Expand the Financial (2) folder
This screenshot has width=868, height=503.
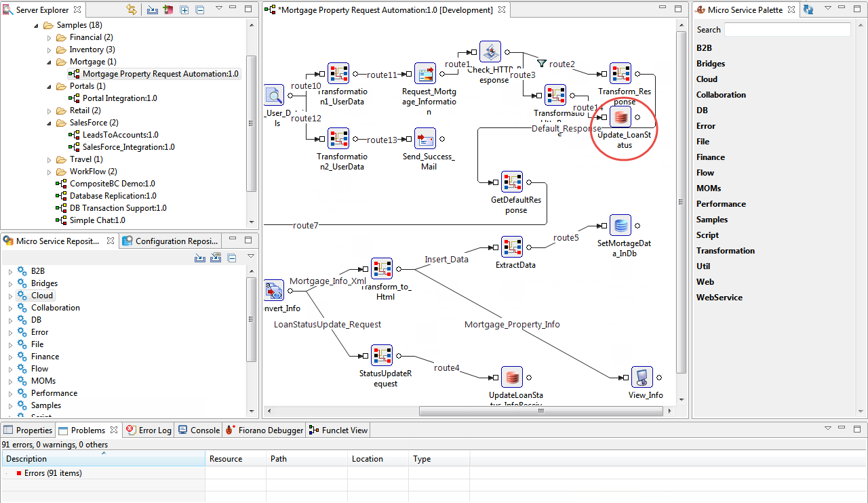point(50,37)
